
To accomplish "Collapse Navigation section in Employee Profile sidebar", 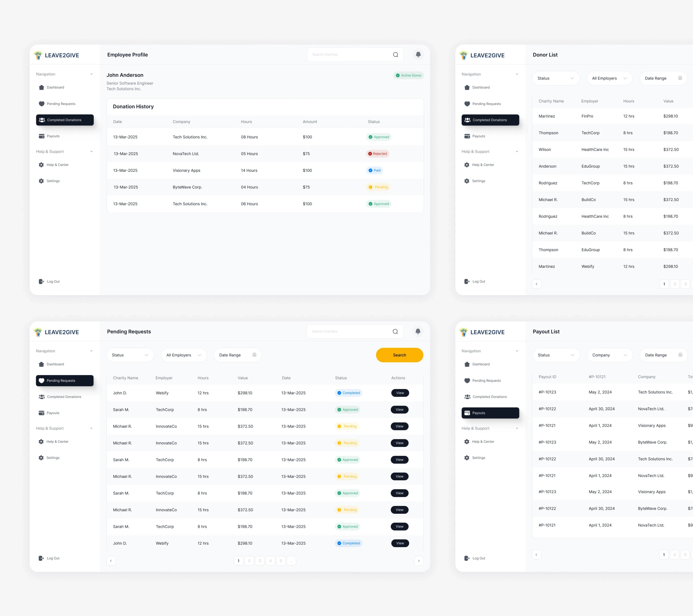I will (91, 74).
